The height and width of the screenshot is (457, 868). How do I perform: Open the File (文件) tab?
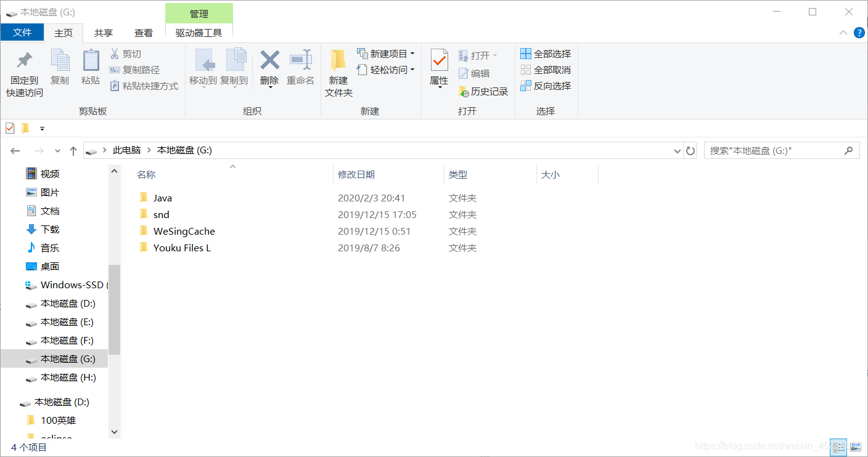point(22,33)
